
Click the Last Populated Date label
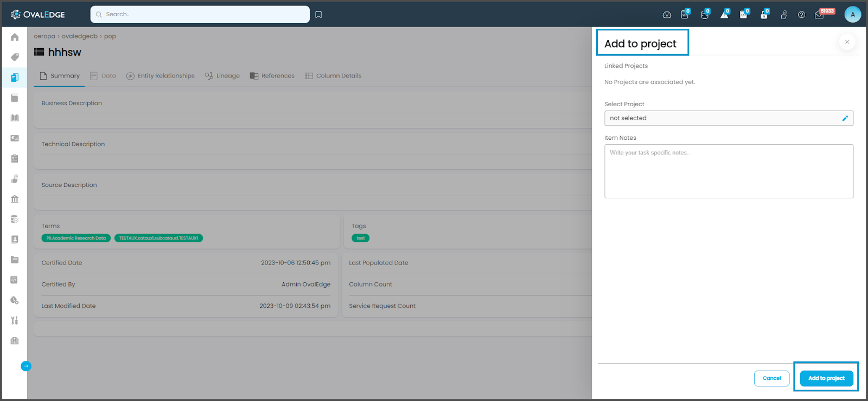tap(379, 263)
